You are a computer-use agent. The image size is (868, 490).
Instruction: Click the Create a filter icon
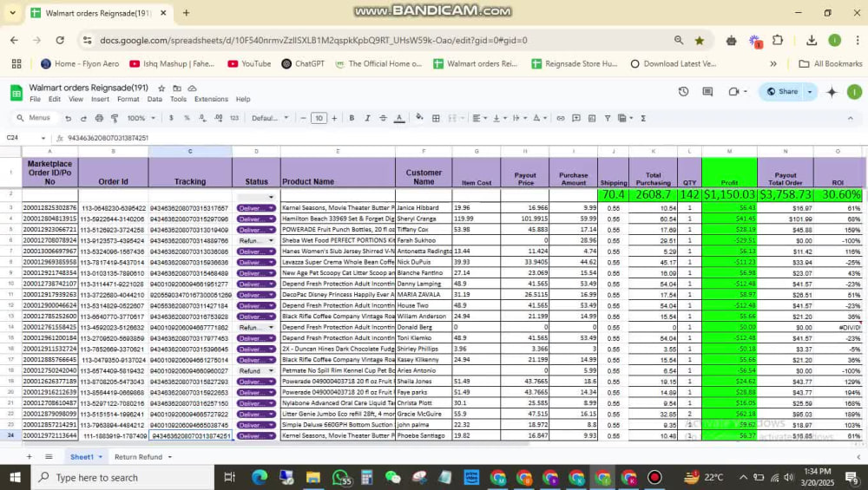coord(608,118)
